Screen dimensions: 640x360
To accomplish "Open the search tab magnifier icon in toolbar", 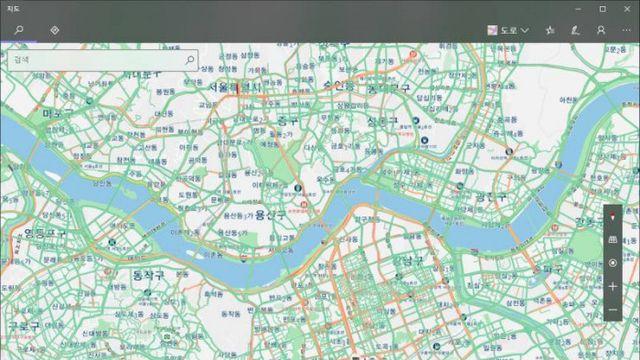I will point(19,30).
